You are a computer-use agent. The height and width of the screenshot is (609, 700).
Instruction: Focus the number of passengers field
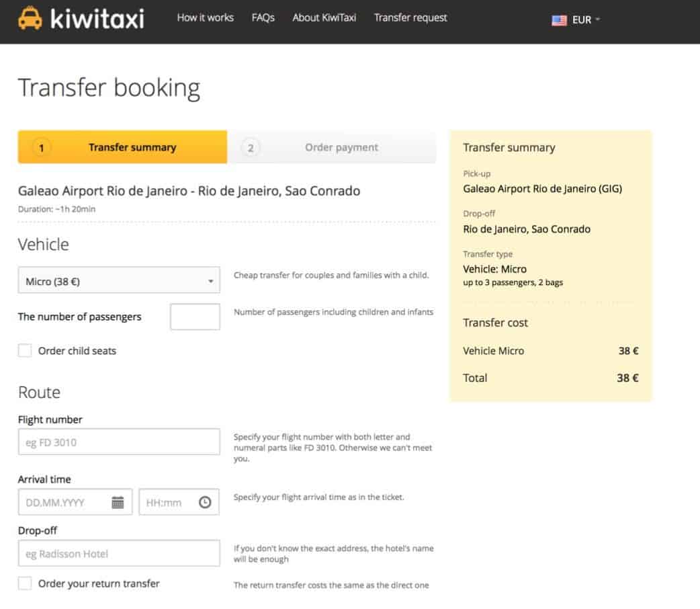(x=195, y=317)
